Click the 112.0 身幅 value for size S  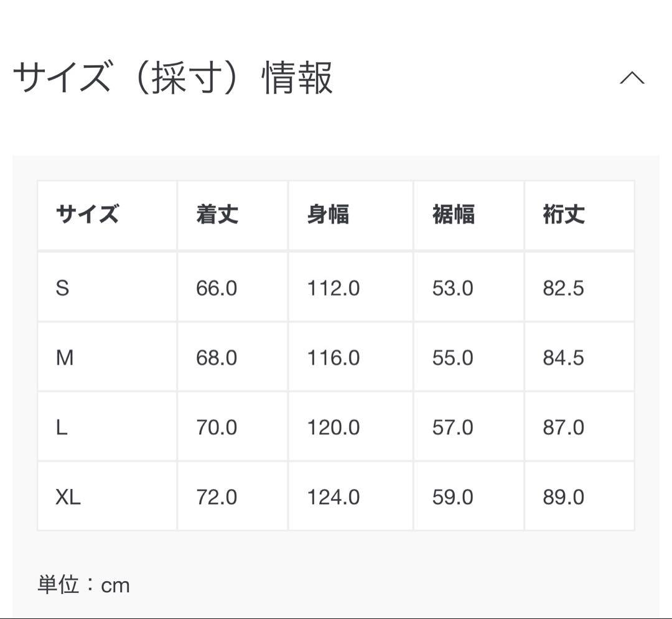pos(334,288)
